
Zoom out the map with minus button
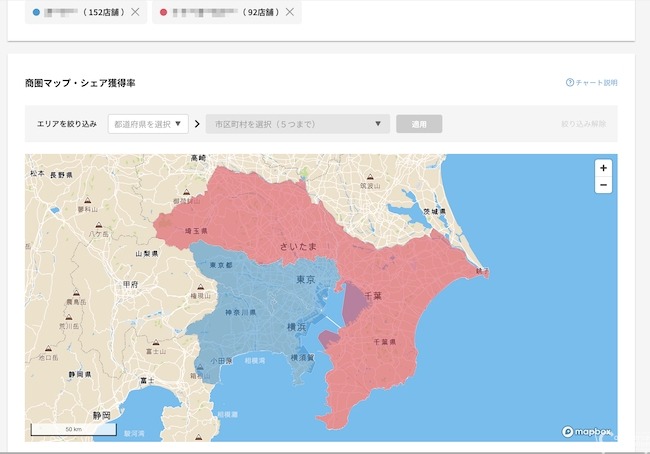[603, 185]
